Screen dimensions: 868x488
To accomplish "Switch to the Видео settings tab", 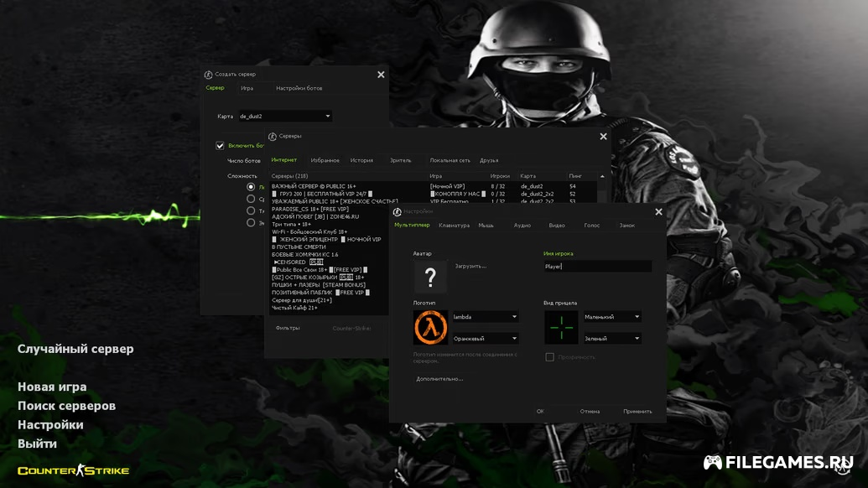I will (x=557, y=226).
